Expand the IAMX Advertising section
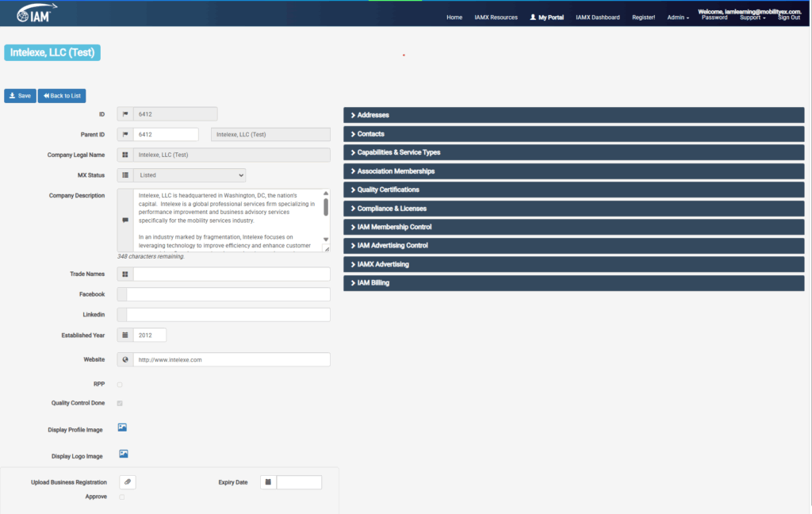The image size is (812, 514). tap(574, 264)
